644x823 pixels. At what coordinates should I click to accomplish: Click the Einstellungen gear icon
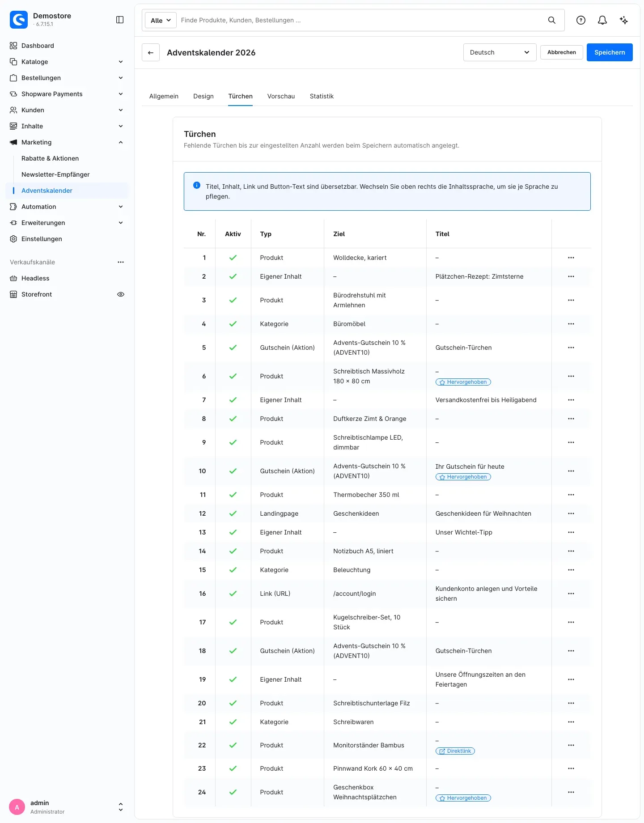click(x=13, y=239)
